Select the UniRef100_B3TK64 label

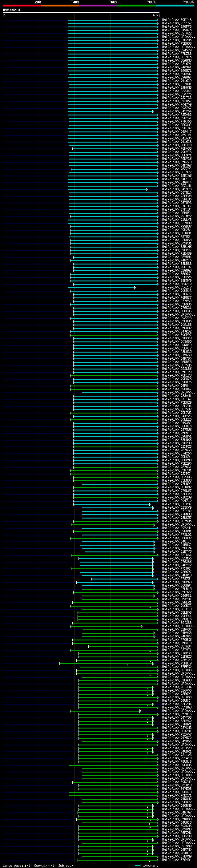click(177, 555)
